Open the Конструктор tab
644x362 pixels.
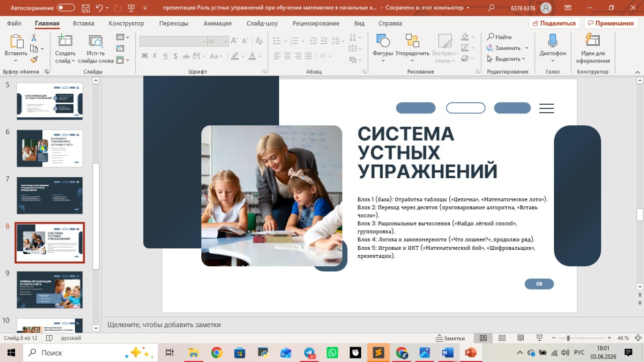pos(126,23)
